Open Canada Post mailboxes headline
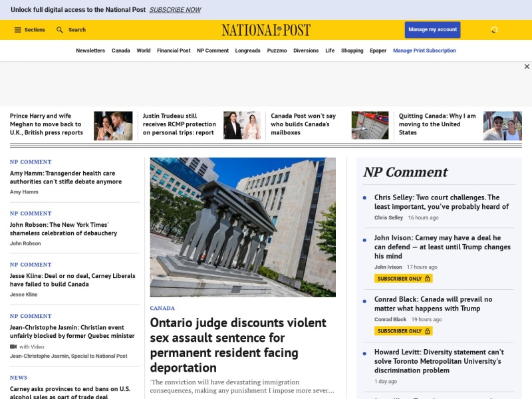 303,124
